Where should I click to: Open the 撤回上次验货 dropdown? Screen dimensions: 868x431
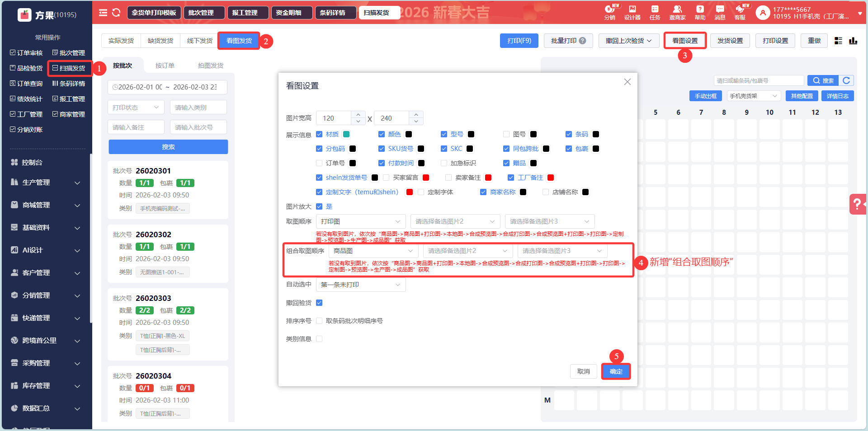point(628,41)
